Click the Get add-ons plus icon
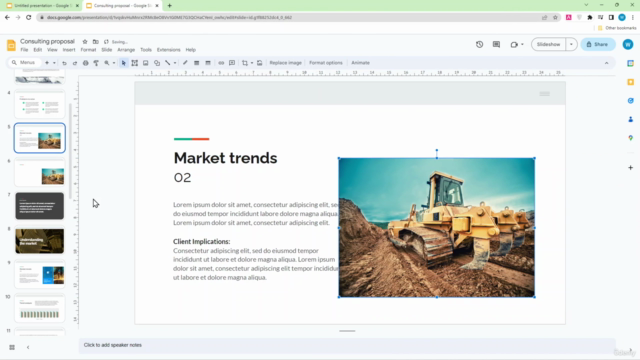This screenshot has width=640, height=360. pyautogui.click(x=631, y=168)
